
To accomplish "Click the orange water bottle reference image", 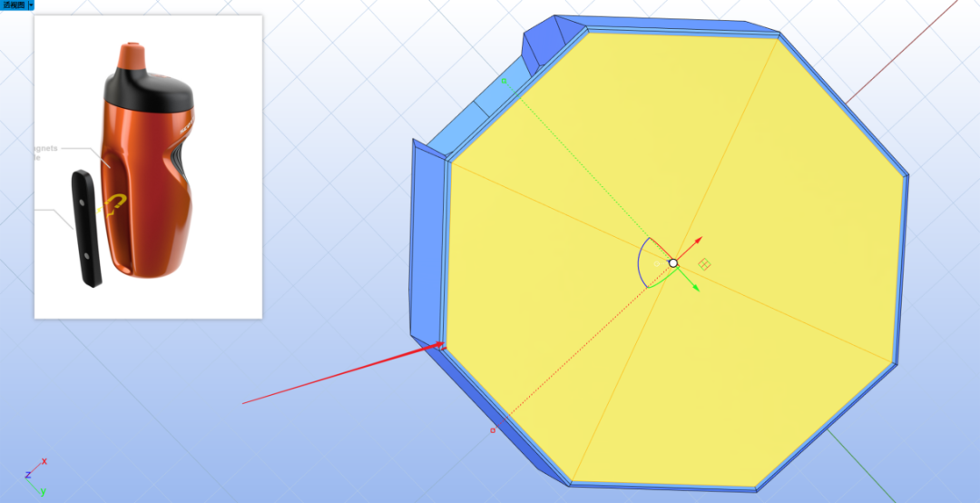I will pyautogui.click(x=148, y=166).
